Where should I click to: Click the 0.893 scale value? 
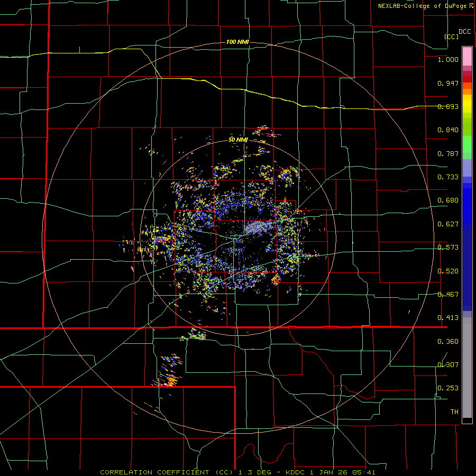[x=448, y=106]
